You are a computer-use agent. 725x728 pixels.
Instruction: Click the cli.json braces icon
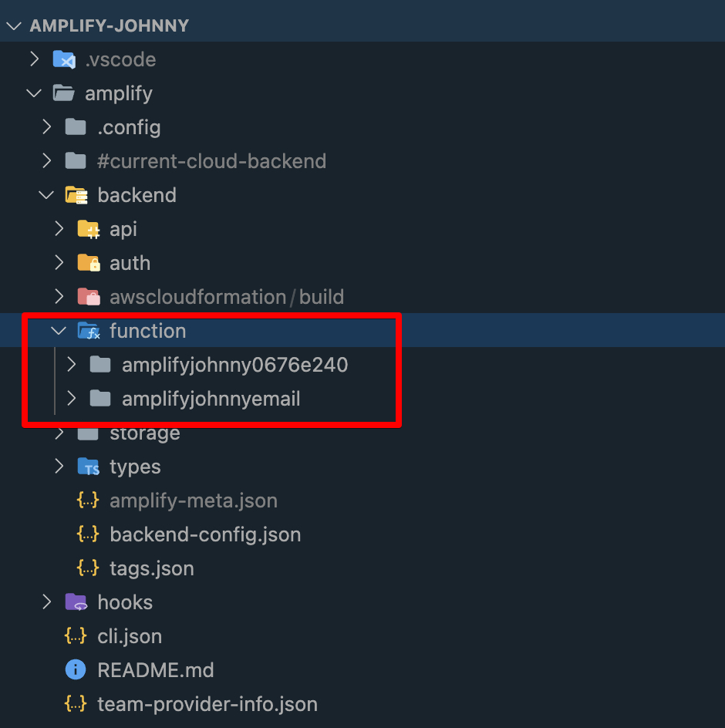(x=76, y=636)
